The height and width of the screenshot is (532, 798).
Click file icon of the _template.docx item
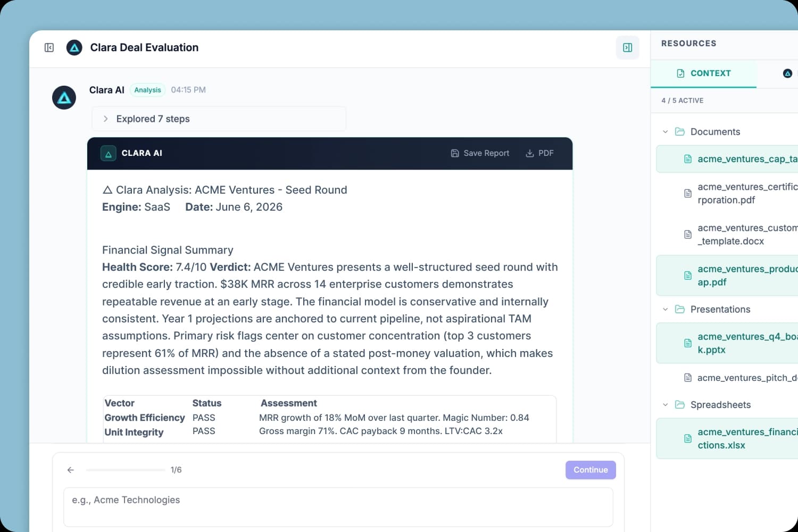coord(688,235)
